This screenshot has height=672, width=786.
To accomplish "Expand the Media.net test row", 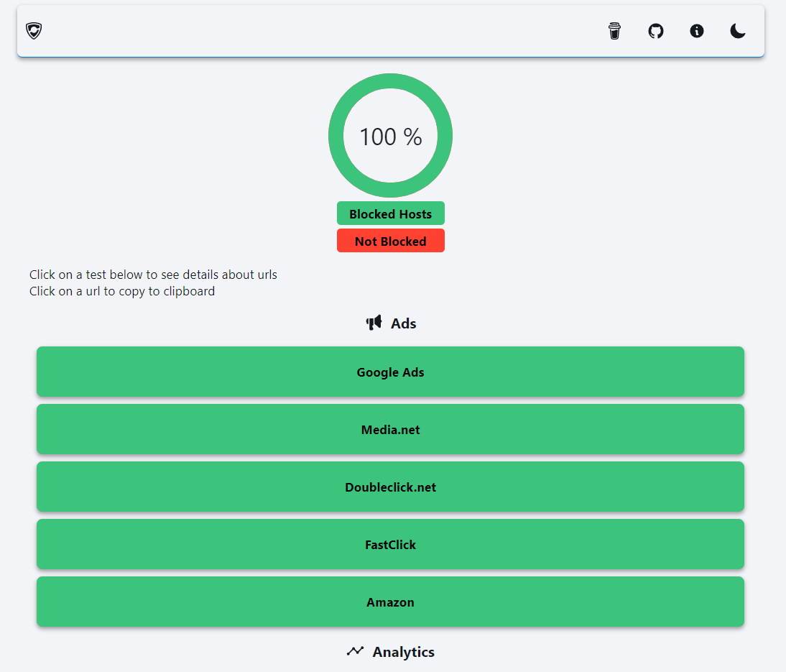I will tap(390, 430).
